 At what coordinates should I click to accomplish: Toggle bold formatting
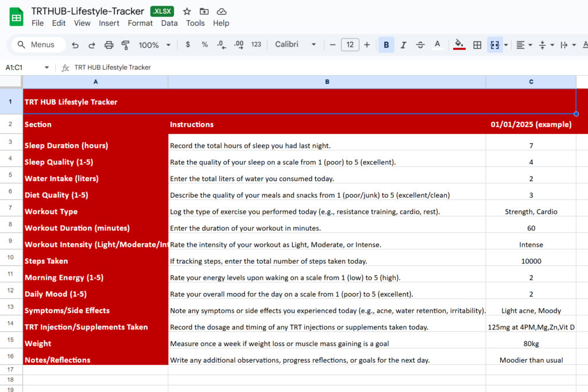(386, 45)
